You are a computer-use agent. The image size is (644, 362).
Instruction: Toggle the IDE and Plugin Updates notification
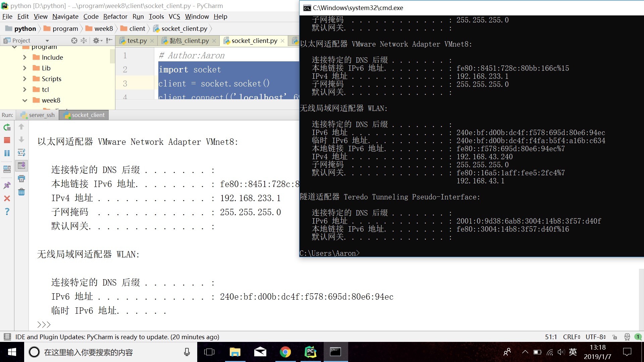pos(7,337)
